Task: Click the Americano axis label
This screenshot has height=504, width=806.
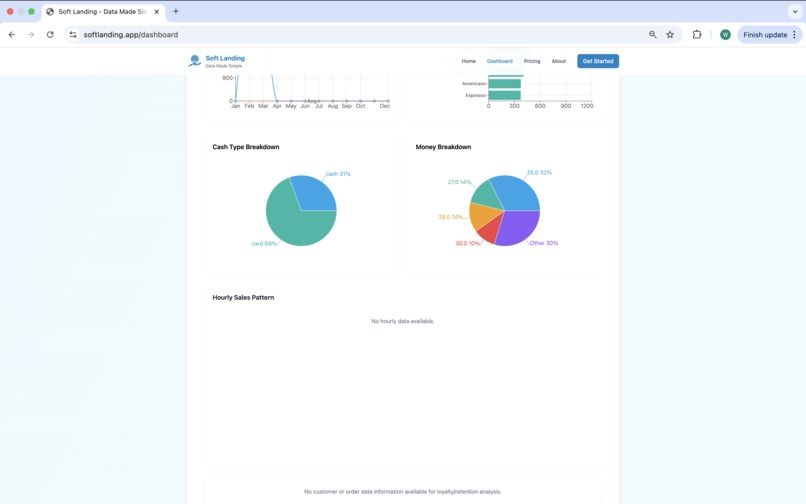Action: click(x=474, y=83)
